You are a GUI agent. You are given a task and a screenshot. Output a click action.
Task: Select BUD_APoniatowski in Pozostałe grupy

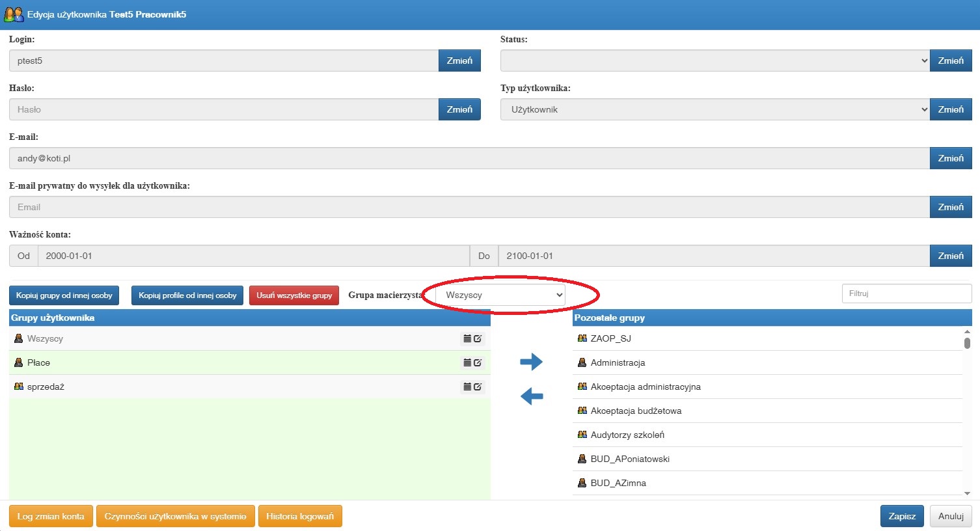(x=767, y=459)
